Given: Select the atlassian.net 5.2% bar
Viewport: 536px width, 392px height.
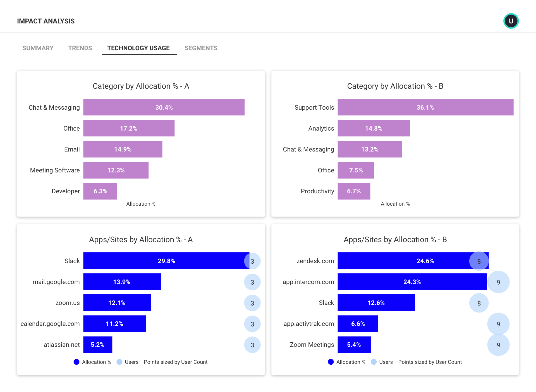Looking at the screenshot, I should tap(98, 345).
